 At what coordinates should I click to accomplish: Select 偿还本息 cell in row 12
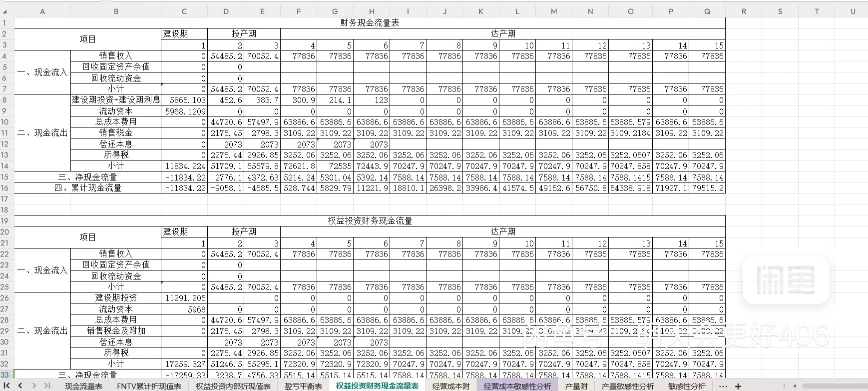point(116,144)
